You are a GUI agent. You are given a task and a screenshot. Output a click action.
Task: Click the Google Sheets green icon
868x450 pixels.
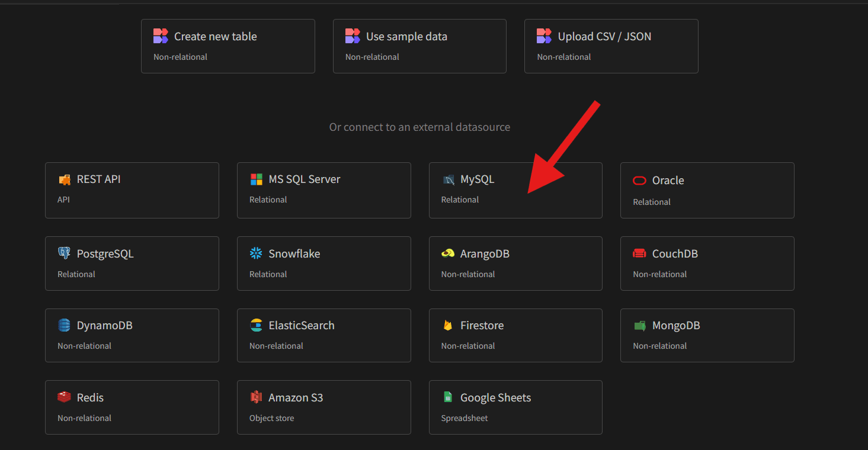(448, 397)
